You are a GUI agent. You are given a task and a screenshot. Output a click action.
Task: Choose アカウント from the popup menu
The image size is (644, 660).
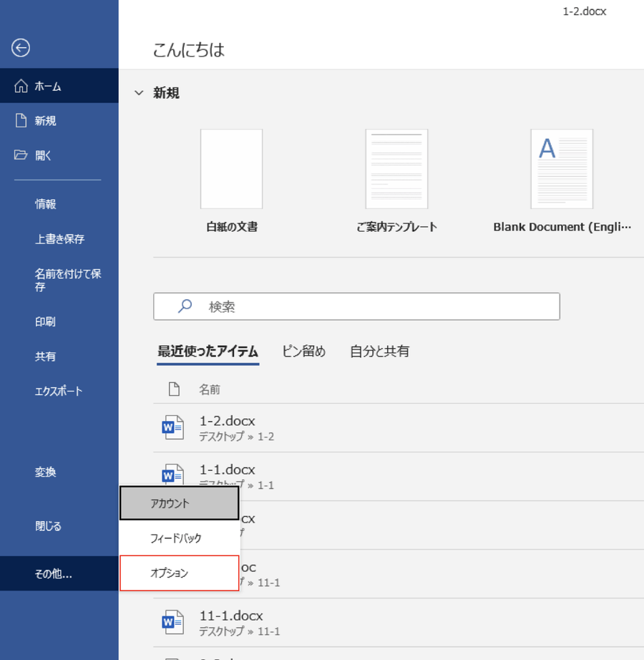pos(180,503)
